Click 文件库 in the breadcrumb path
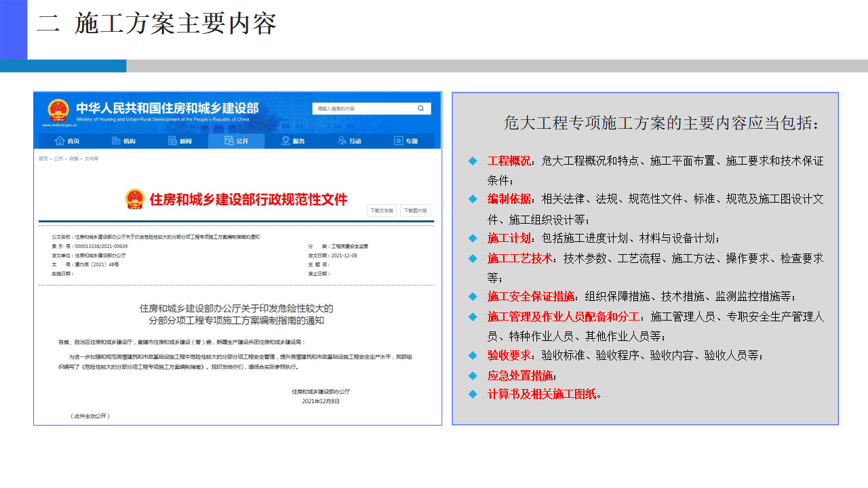 pos(92,159)
